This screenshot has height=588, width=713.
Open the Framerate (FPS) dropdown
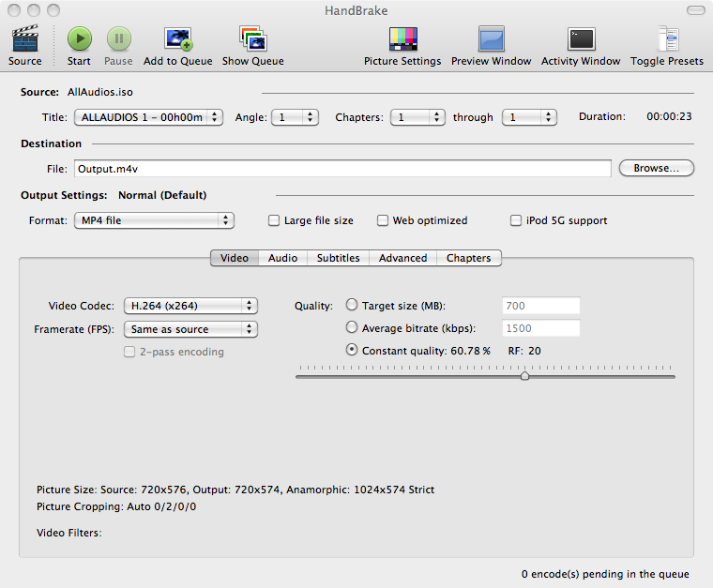tap(191, 330)
